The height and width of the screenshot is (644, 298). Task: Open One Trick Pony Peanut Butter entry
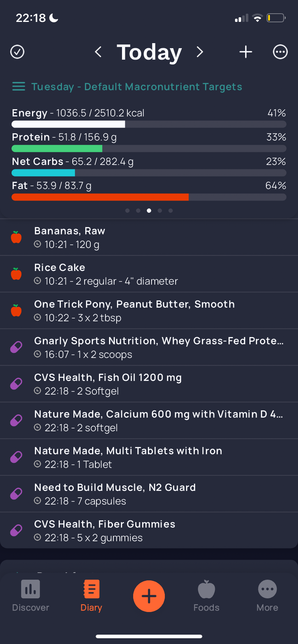point(149,311)
